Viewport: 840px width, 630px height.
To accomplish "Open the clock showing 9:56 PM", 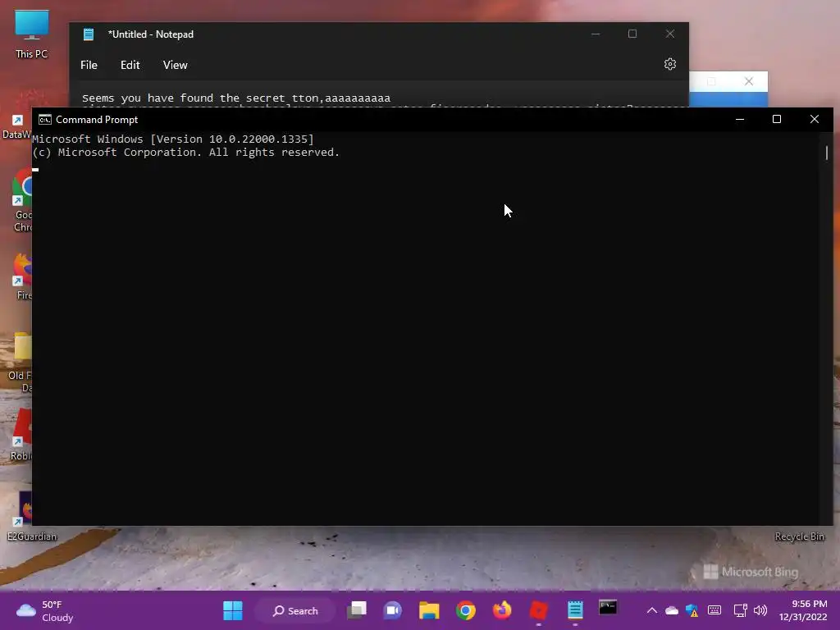I will coord(802,610).
